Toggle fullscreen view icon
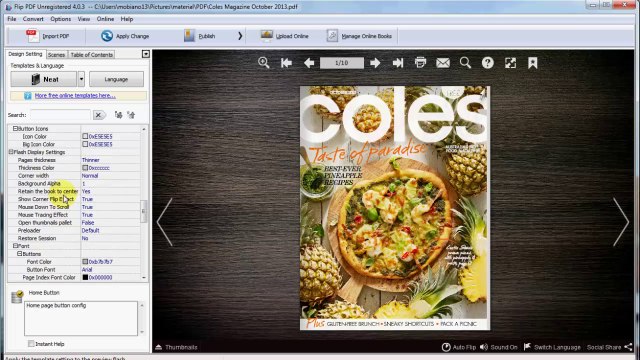This screenshot has width=640, height=360. pyautogui.click(x=510, y=62)
